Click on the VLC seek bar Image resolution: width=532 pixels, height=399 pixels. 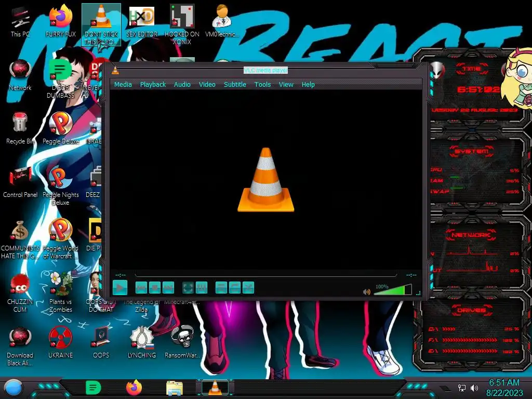[266, 275]
